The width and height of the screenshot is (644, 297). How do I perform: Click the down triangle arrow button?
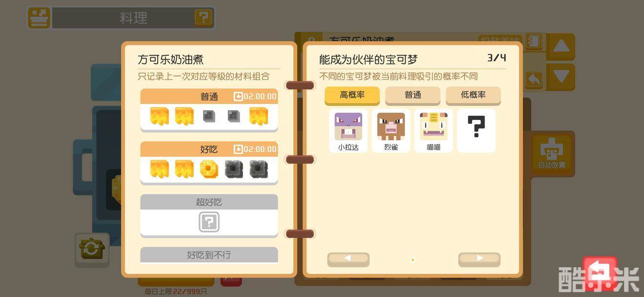tap(561, 77)
